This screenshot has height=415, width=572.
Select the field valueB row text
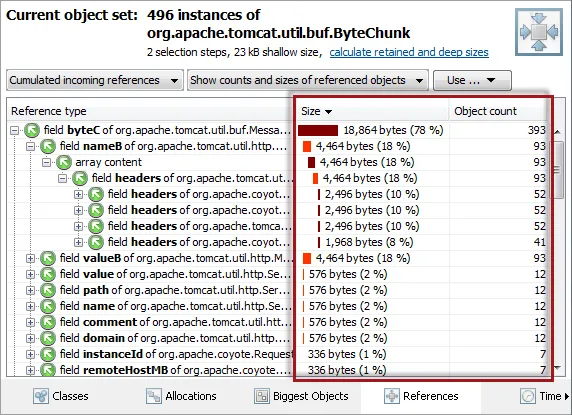[x=176, y=258]
